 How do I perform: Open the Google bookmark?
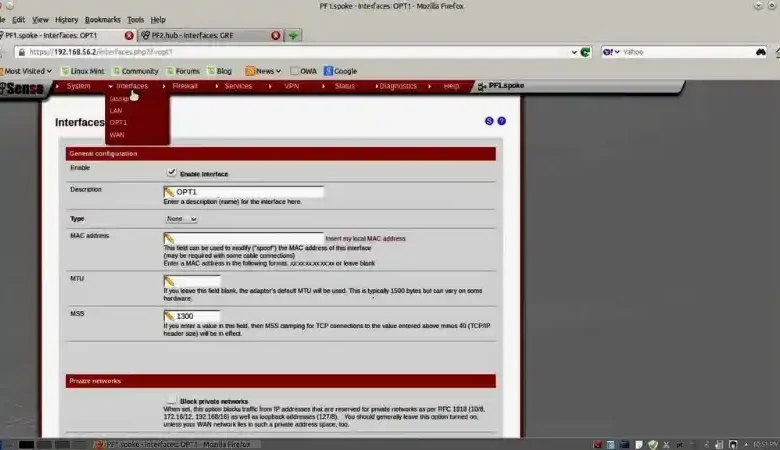click(x=340, y=71)
